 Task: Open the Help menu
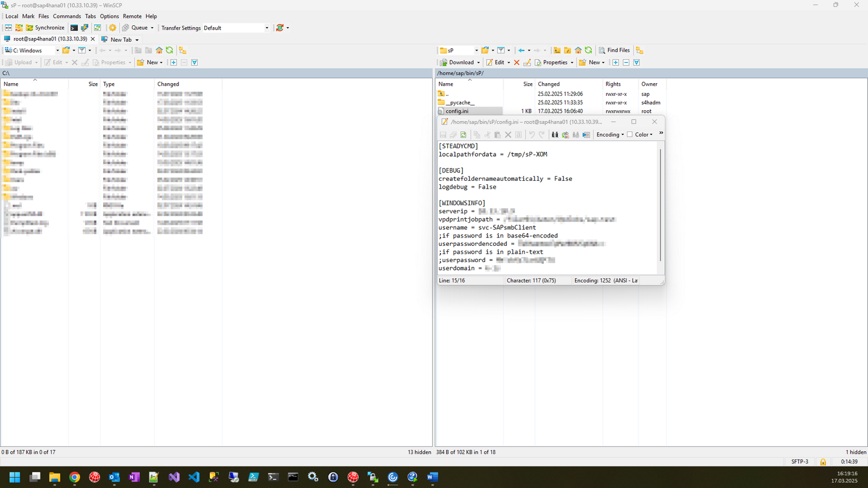(x=151, y=16)
